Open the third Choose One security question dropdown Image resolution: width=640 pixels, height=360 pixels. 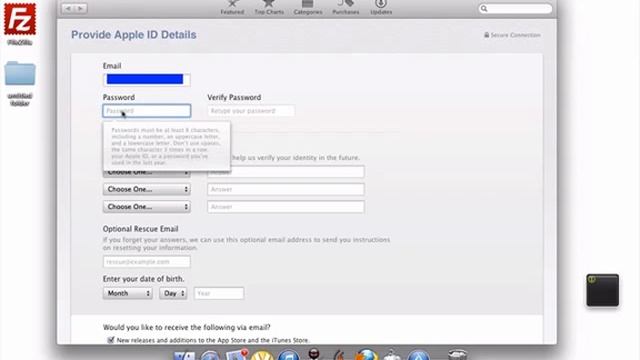(147, 207)
